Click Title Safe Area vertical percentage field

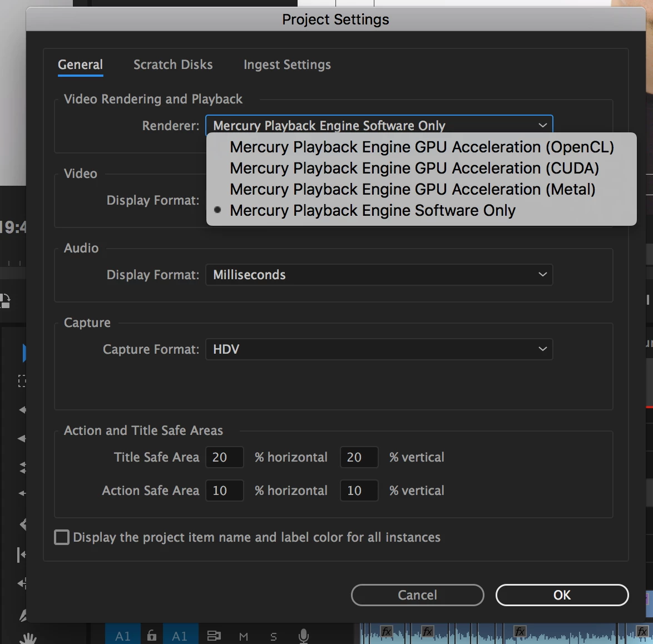coord(359,457)
